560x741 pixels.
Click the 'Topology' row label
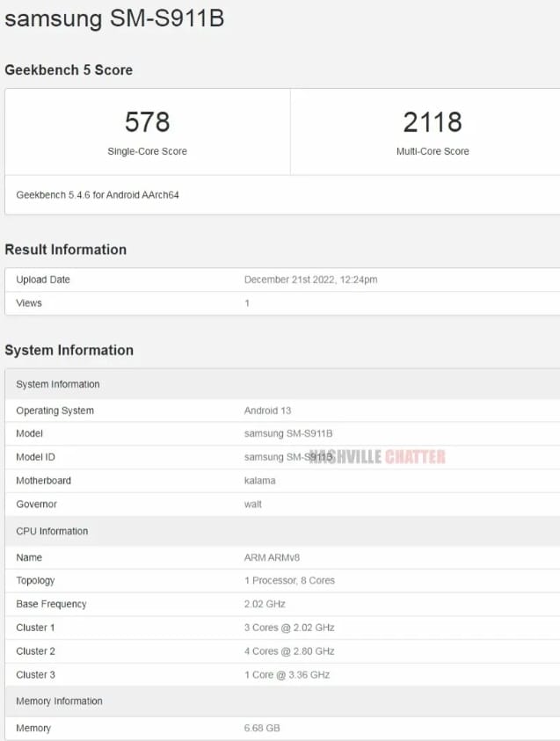pos(35,581)
